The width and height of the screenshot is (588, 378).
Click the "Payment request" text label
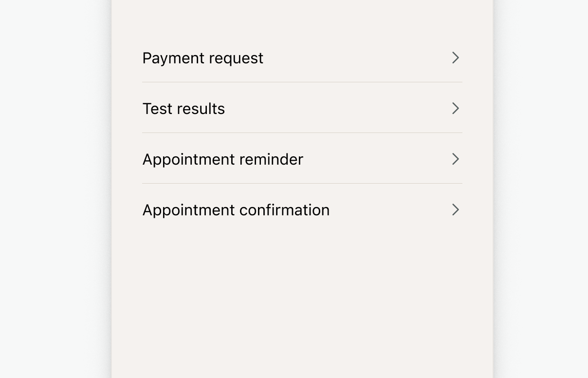point(202,58)
